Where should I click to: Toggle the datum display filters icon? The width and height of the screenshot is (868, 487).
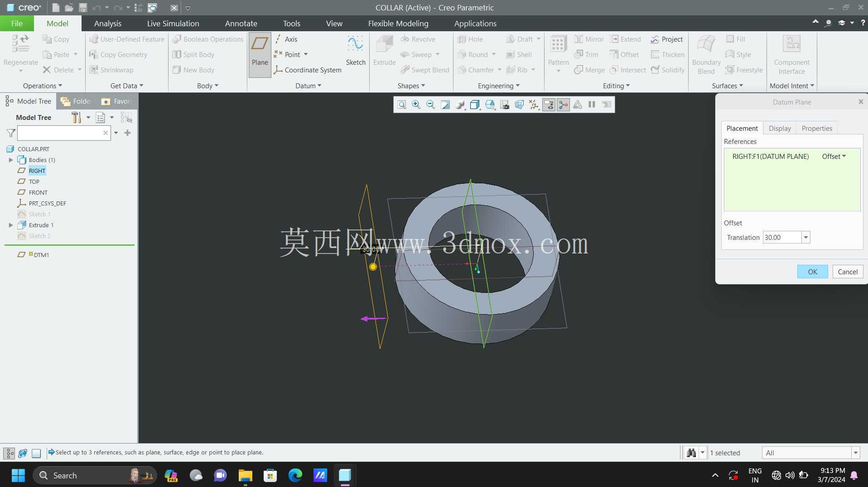tap(534, 105)
